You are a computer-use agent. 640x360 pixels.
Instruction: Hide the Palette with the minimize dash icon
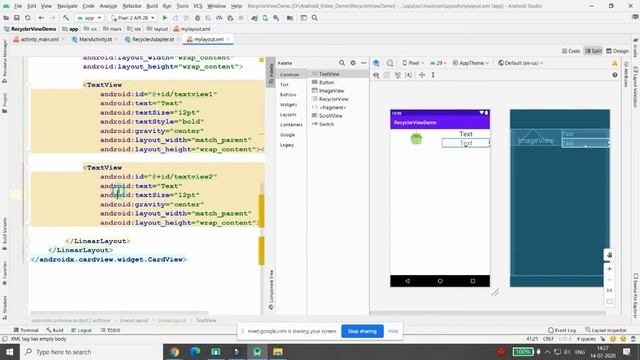pos(364,63)
